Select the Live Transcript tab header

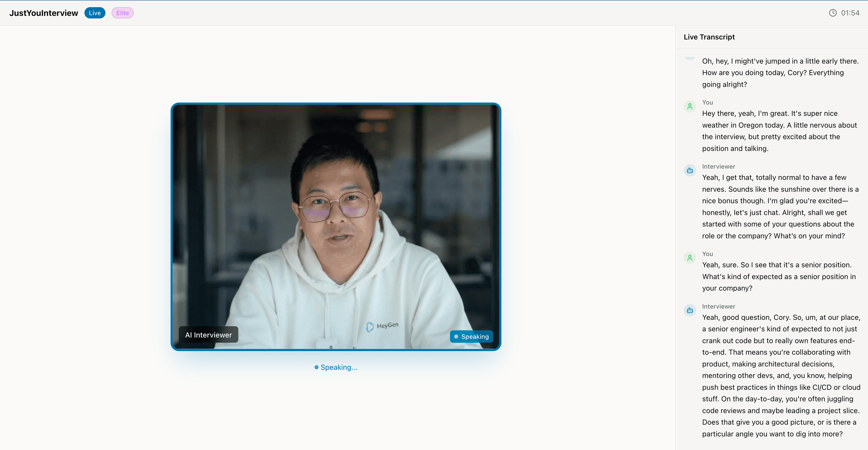(709, 37)
